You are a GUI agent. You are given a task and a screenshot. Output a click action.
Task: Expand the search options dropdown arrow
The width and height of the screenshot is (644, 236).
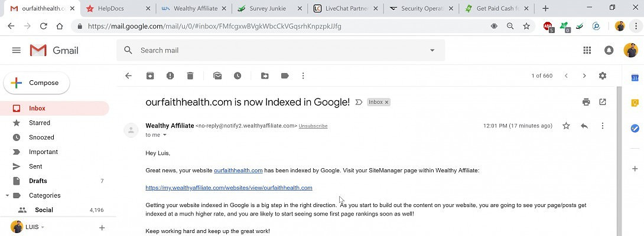coord(432,51)
